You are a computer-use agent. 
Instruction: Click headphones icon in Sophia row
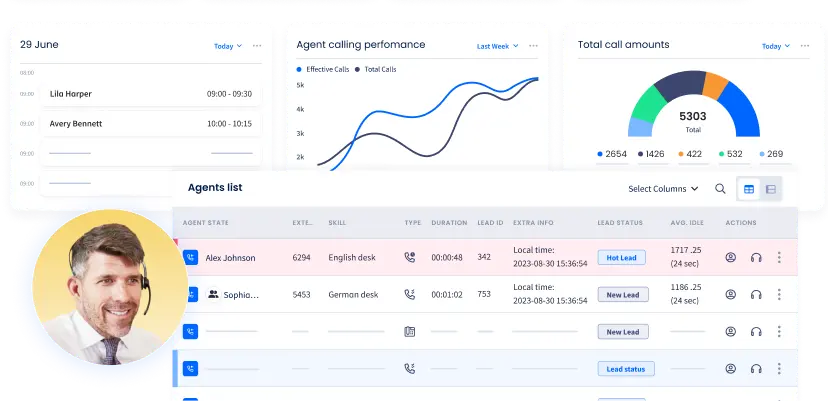point(756,294)
